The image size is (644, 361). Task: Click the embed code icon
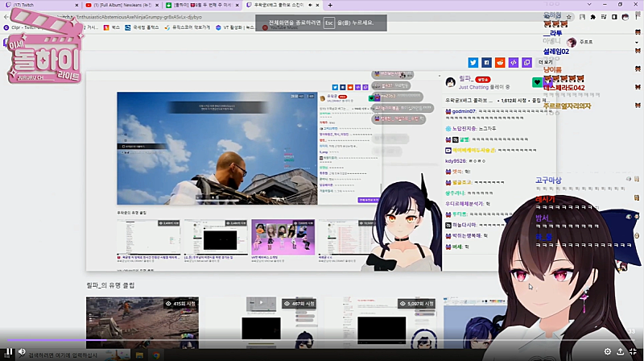pos(513,62)
